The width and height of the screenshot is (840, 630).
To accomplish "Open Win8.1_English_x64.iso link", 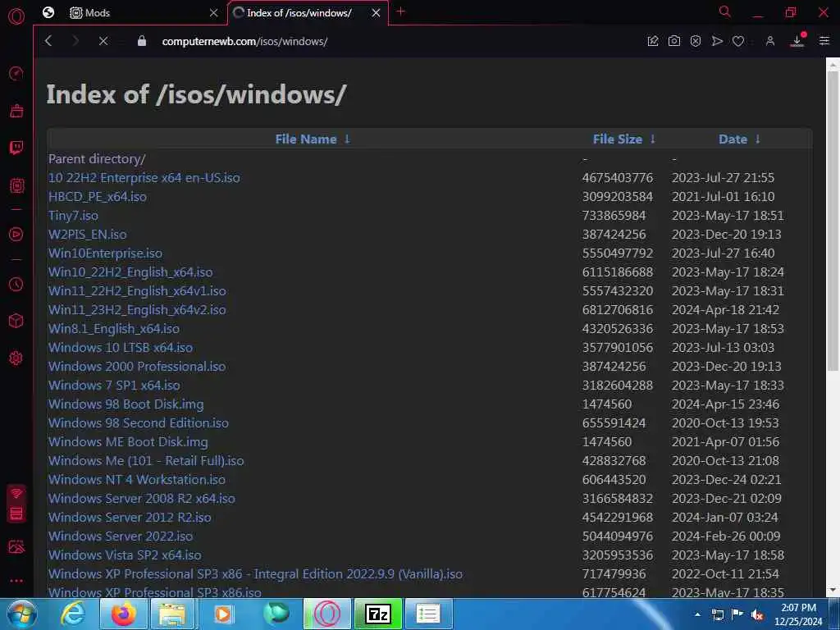I will [x=113, y=328].
